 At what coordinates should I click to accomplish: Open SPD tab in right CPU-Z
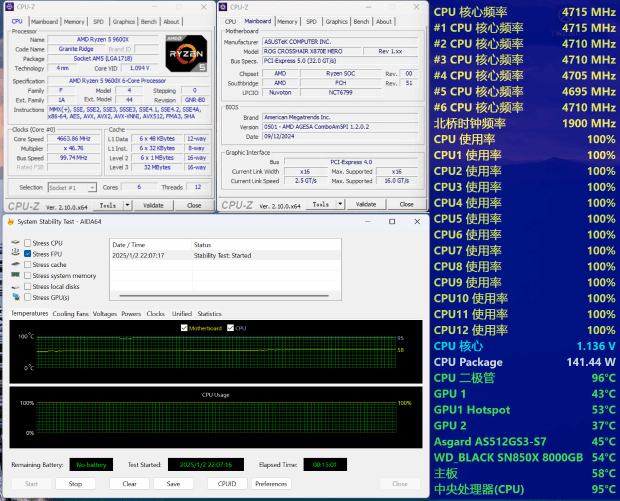click(312, 22)
